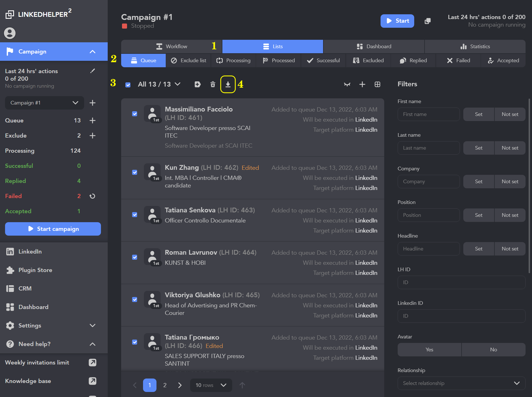Select the Exclude list tab
532x397 pixels.
188,61
